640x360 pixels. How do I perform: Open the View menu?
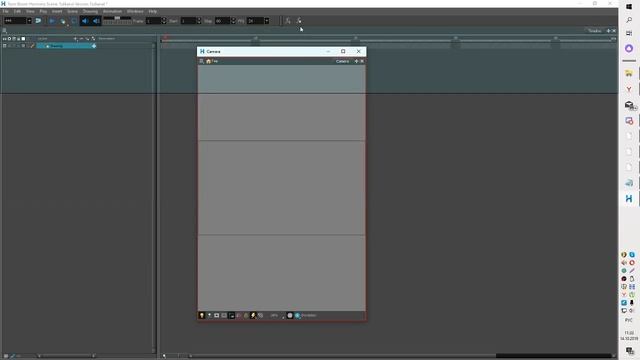30,11
